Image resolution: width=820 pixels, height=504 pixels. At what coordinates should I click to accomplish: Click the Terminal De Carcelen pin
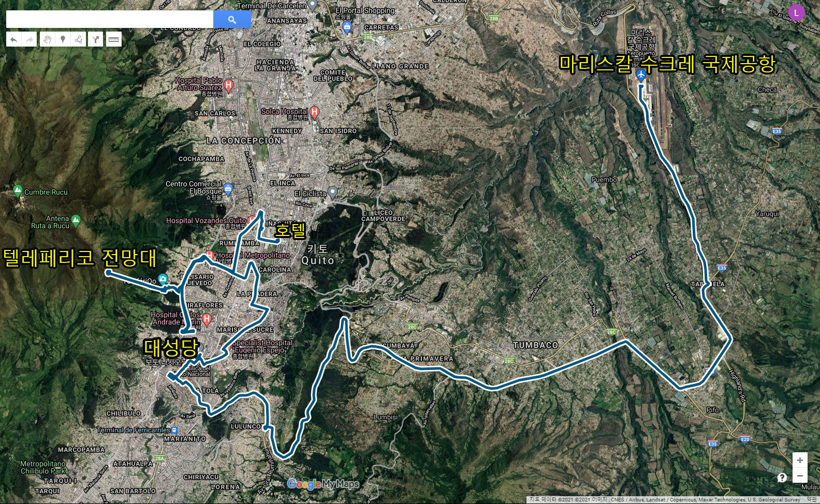[313, 5]
